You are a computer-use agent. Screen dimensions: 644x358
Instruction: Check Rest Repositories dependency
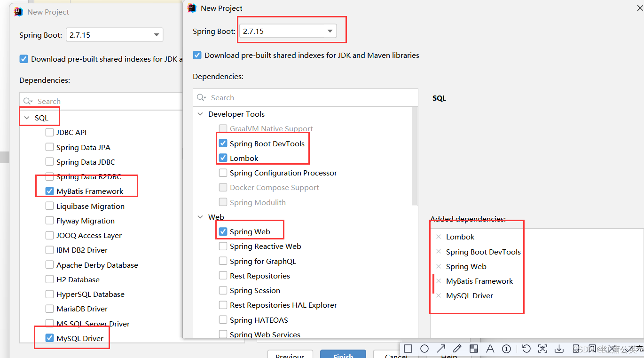223,276
